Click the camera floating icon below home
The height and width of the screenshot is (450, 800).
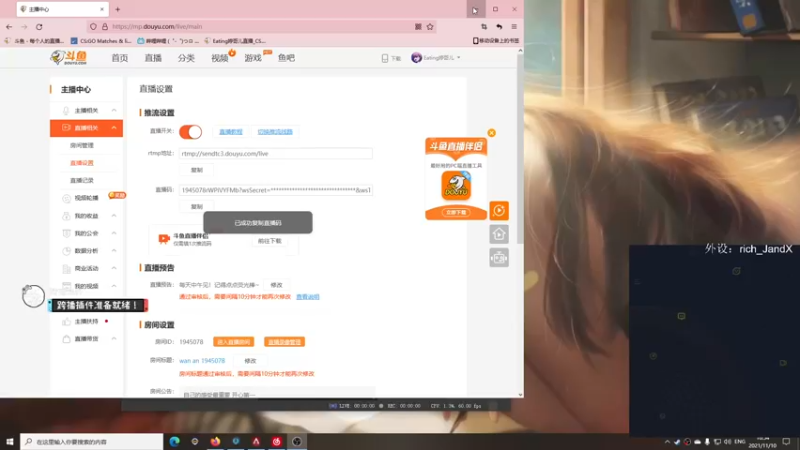point(499,258)
